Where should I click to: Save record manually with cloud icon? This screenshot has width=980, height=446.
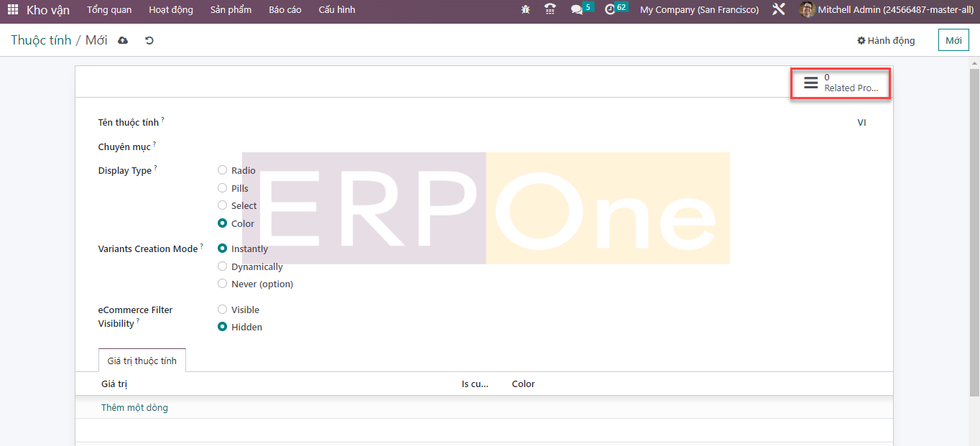point(123,41)
